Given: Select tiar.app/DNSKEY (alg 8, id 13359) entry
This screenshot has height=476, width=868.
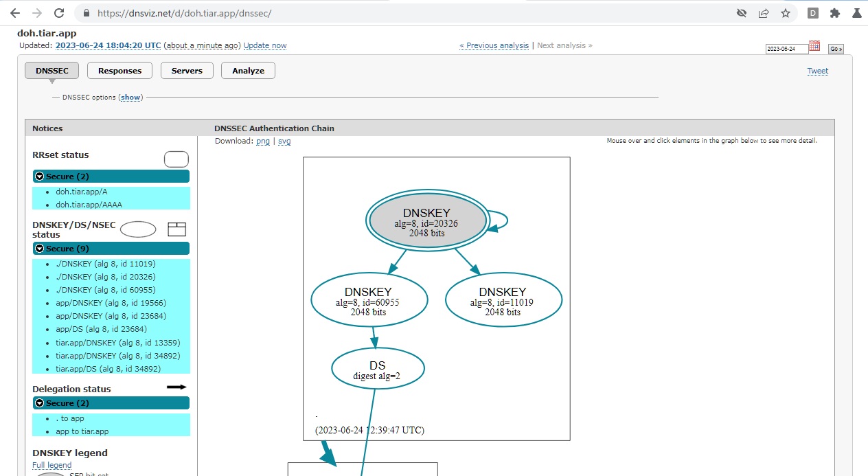Looking at the screenshot, I should [x=118, y=342].
